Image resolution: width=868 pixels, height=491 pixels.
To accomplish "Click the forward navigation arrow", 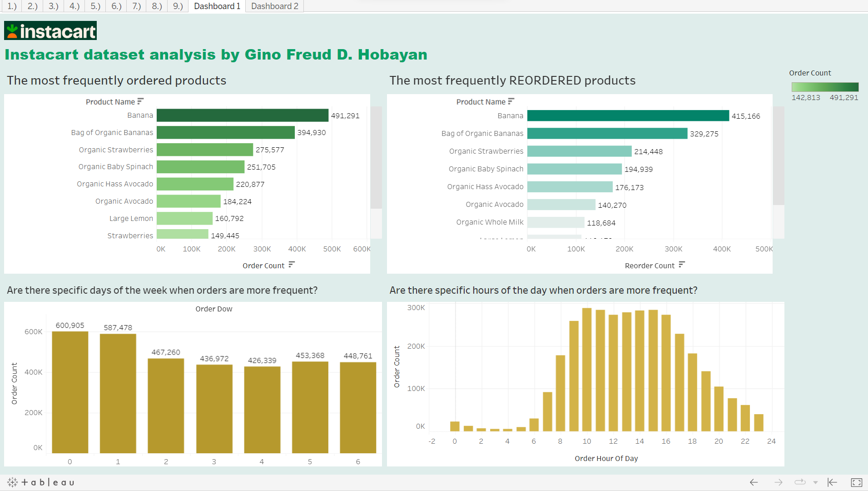I will pos(778,482).
